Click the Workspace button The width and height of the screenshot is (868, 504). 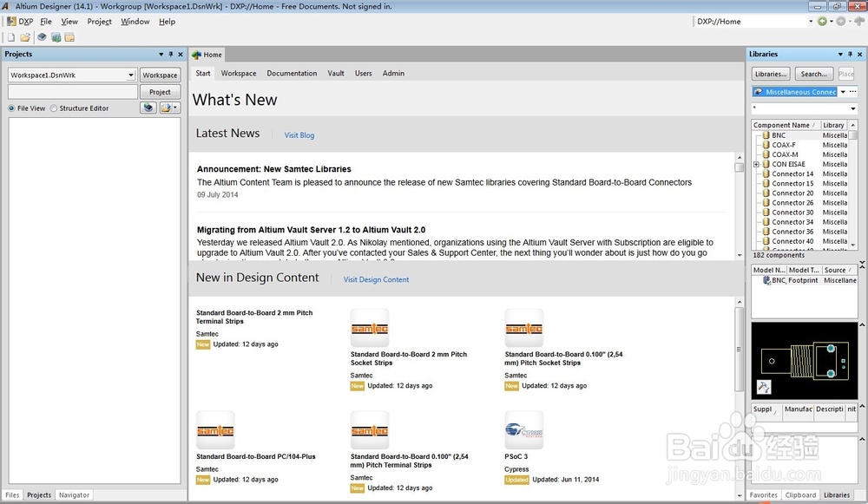[160, 75]
